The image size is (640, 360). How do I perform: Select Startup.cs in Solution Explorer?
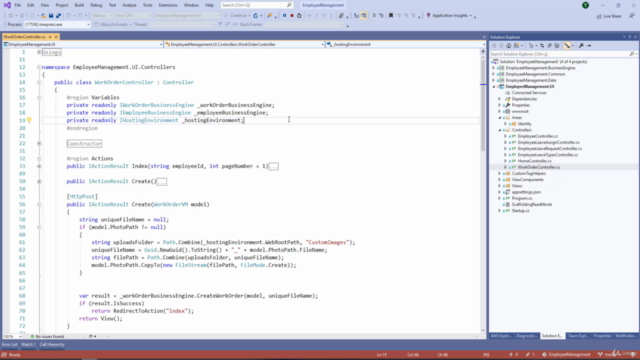pos(520,211)
